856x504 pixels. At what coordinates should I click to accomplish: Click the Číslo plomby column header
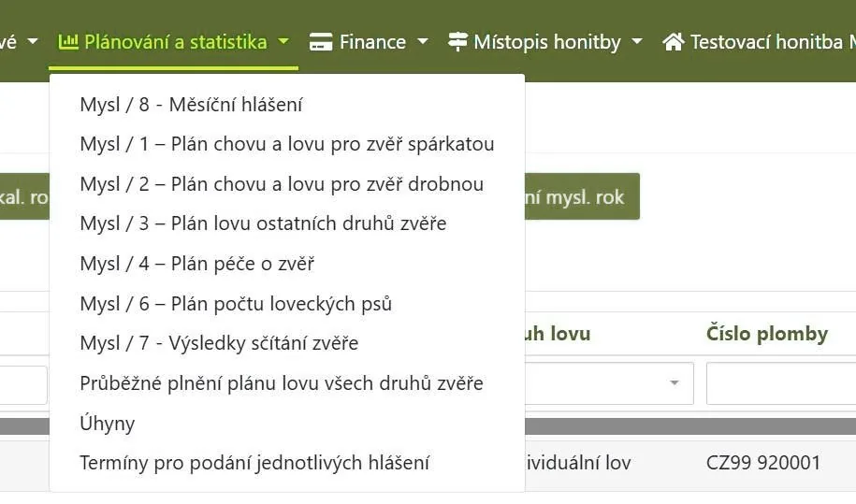[x=767, y=333]
